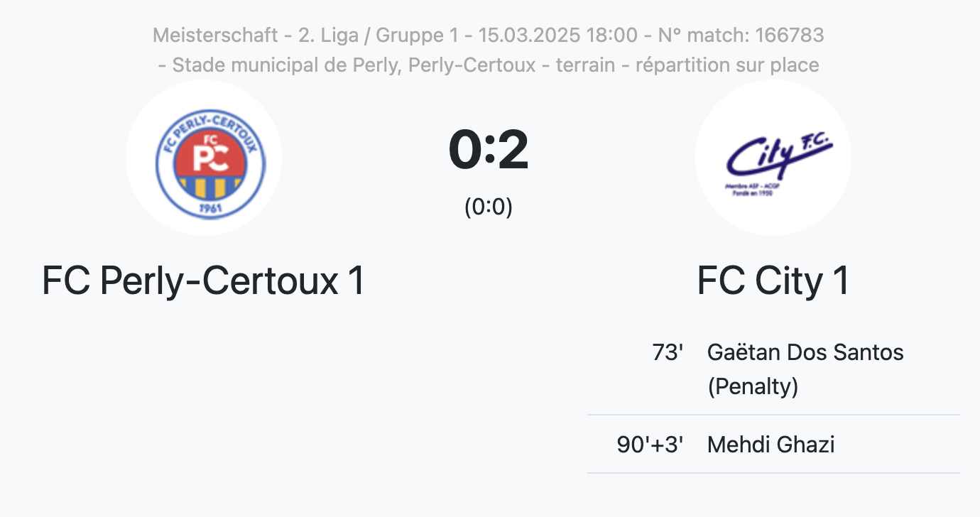Click the match number 166783

tap(788, 35)
